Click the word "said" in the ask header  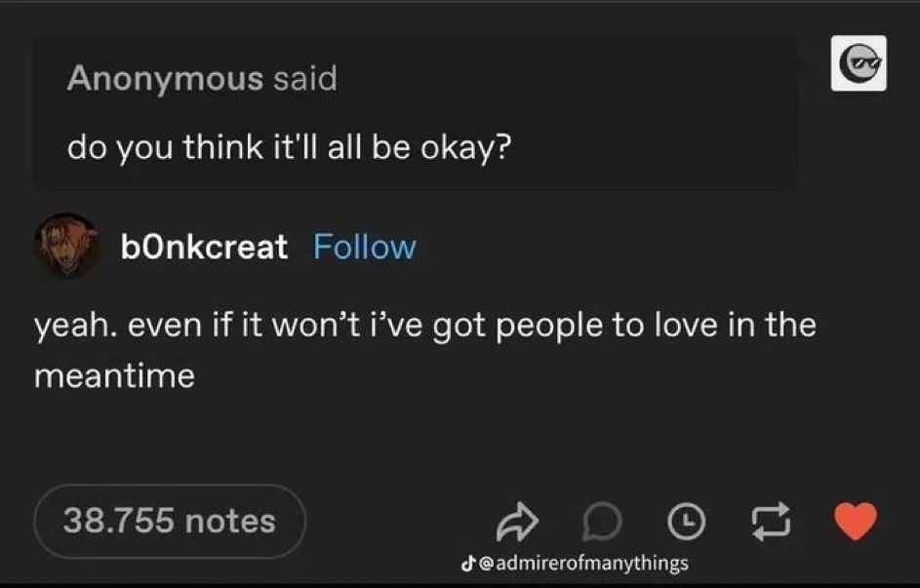tap(304, 78)
